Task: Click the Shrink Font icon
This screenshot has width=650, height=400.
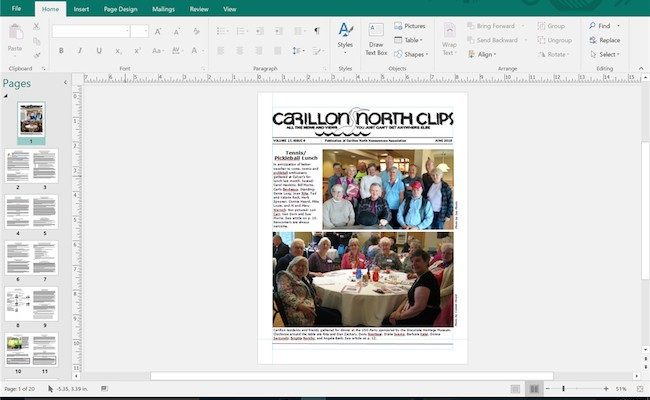Action: pos(177,32)
